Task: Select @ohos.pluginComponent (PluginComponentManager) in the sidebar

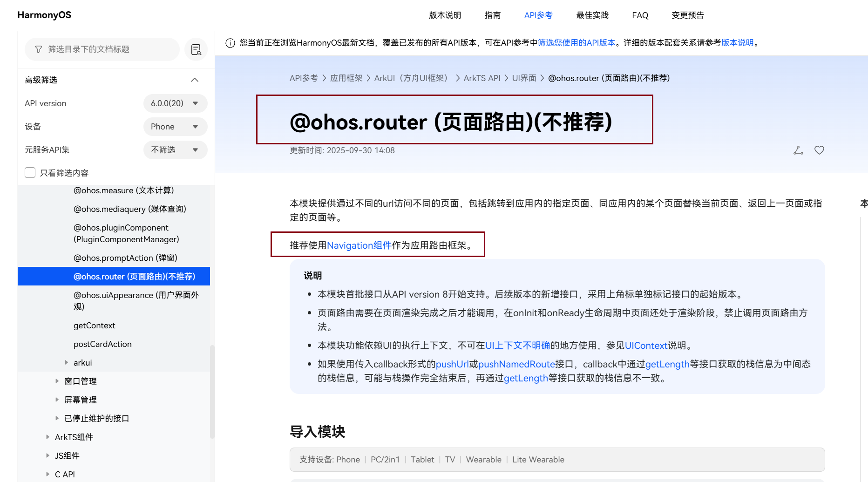Action: click(x=126, y=233)
